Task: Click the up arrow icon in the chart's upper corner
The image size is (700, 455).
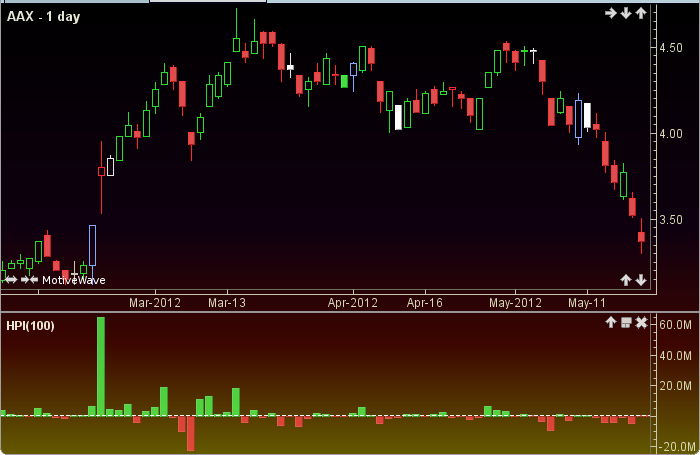Action: pos(641,13)
